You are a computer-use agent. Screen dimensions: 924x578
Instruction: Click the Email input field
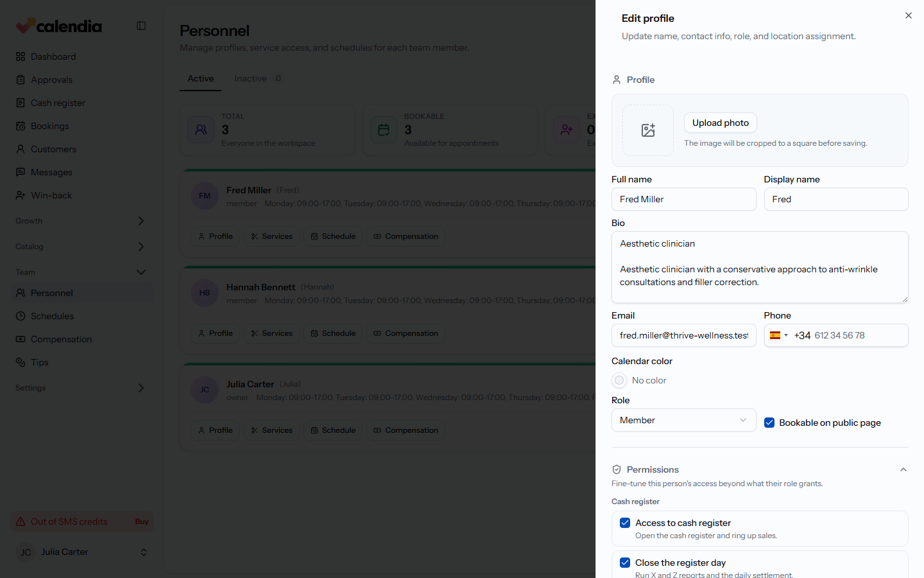(683, 335)
